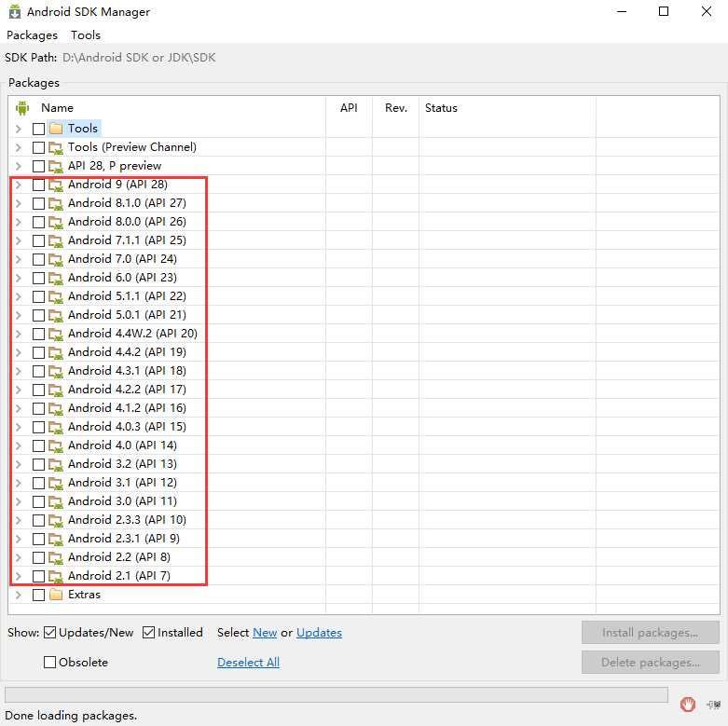This screenshot has height=726, width=728.
Task: Click the Install packages button
Action: [650, 632]
